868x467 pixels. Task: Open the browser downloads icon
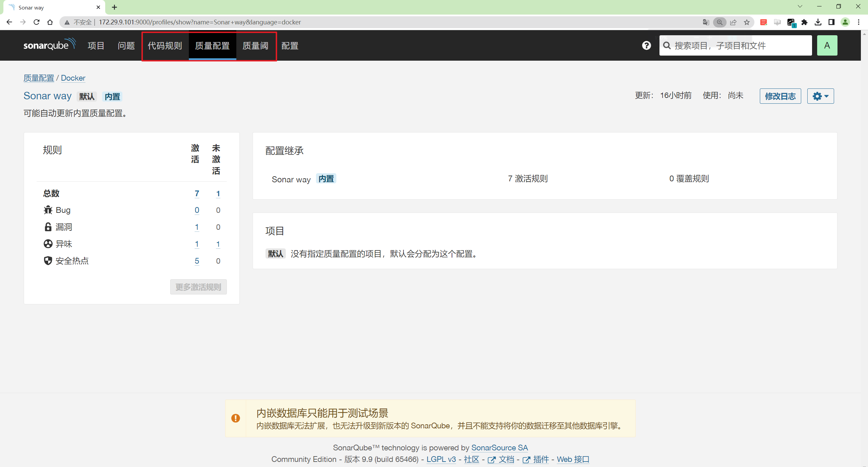[x=818, y=22]
